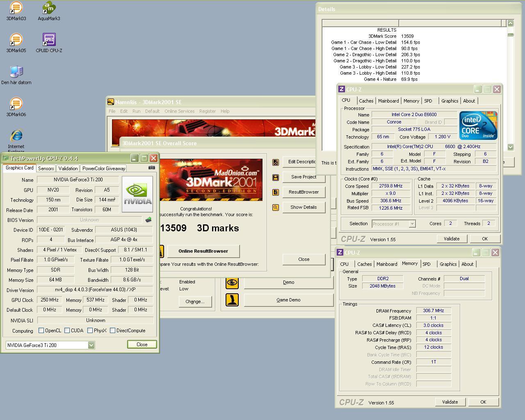
Task: Click the Details list scroll down arrow
Action: (510, 147)
